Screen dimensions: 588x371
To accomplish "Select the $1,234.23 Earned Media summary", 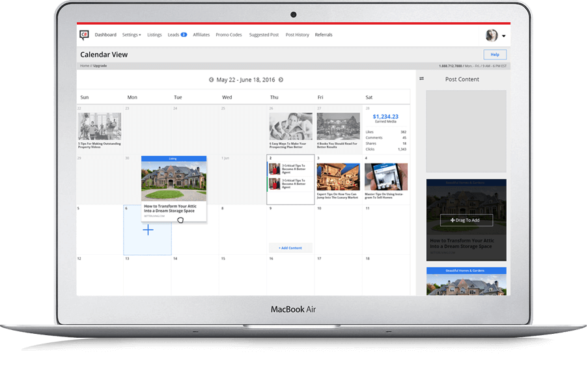I will (385, 119).
